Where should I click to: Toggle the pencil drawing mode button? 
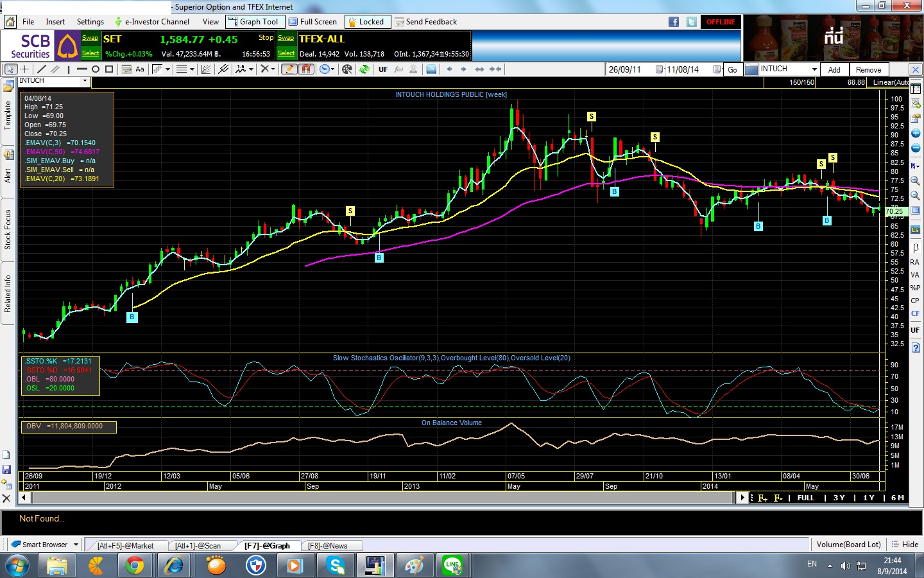pos(289,69)
